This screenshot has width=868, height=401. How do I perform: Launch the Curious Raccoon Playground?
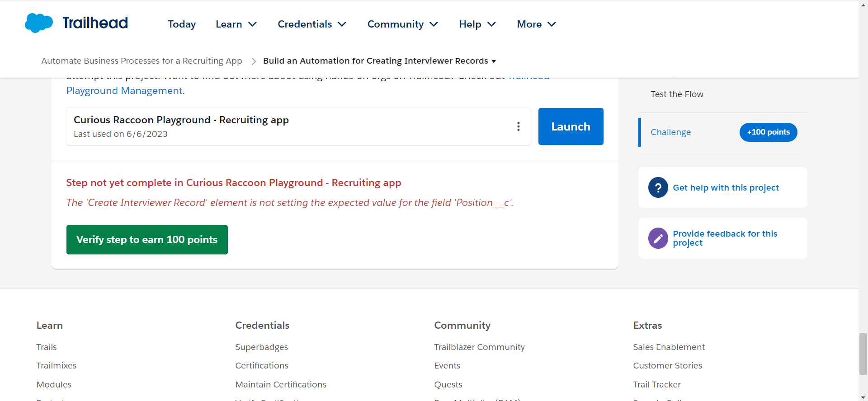coord(571,126)
